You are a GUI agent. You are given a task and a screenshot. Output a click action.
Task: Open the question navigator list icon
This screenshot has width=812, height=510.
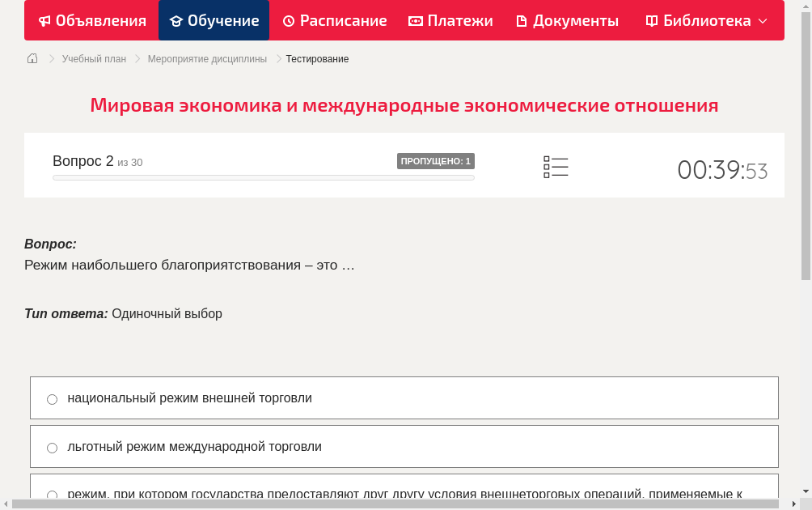pyautogui.click(x=556, y=166)
